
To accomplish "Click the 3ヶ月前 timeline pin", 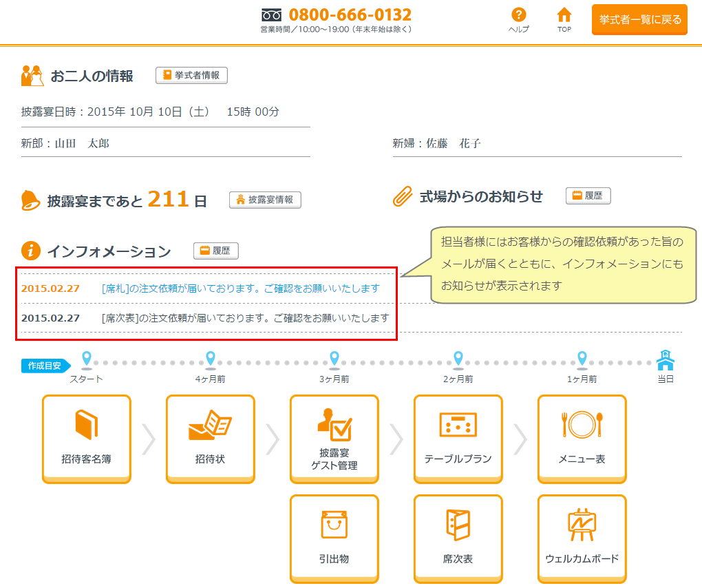I will click(334, 359).
